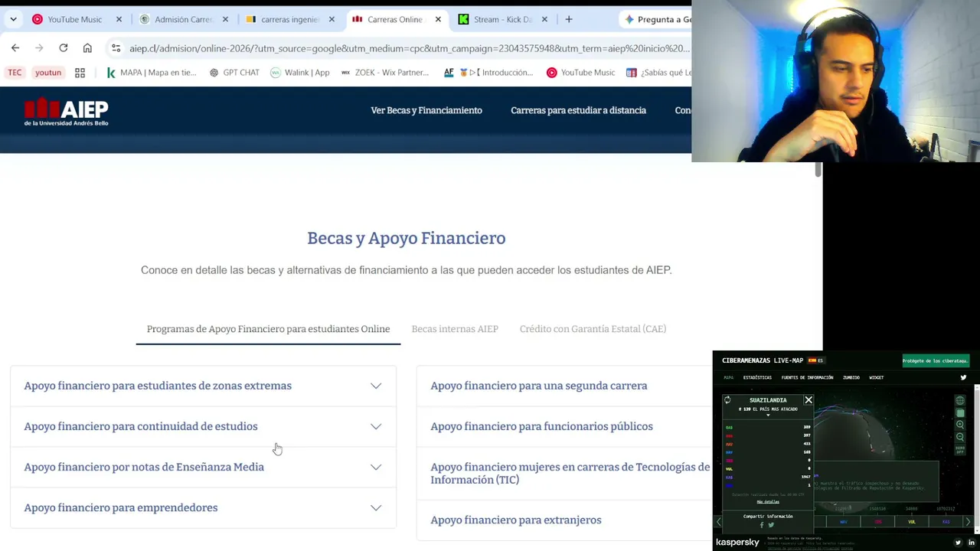Zoom out on the Kaspersky map
This screenshot has width=980, height=551.
(960, 437)
